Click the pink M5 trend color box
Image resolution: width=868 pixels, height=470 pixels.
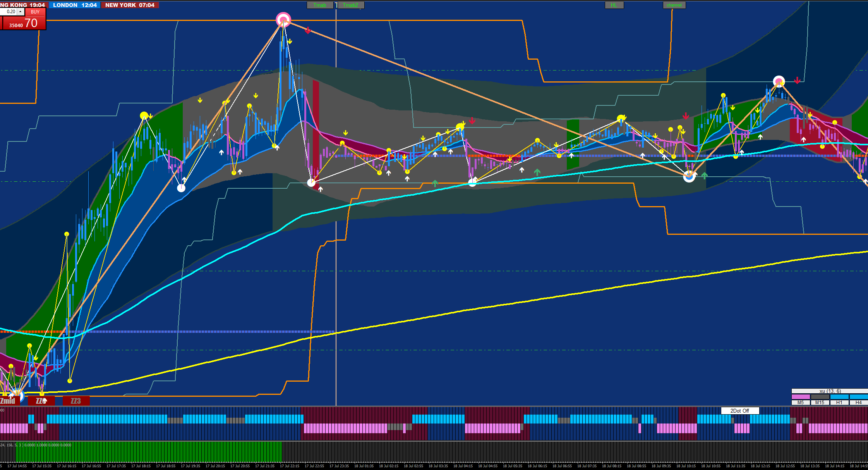801,397
